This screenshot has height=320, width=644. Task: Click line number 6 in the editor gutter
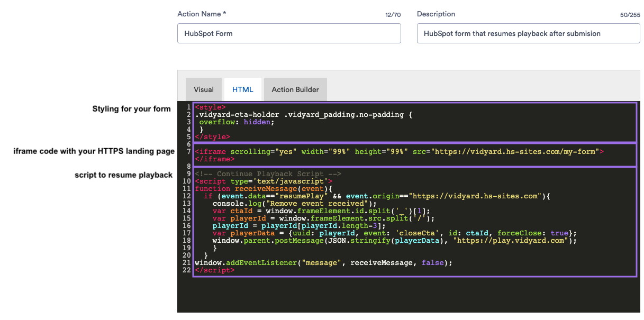[188, 144]
